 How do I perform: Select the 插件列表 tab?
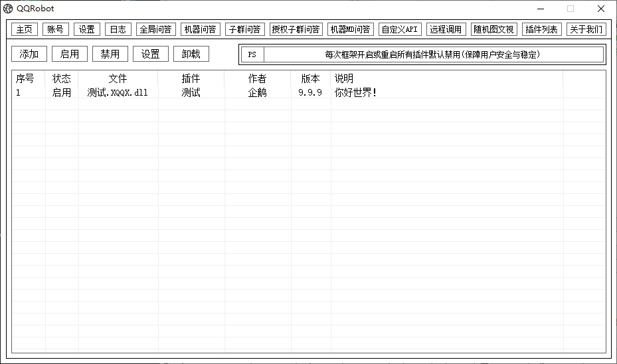coord(542,29)
